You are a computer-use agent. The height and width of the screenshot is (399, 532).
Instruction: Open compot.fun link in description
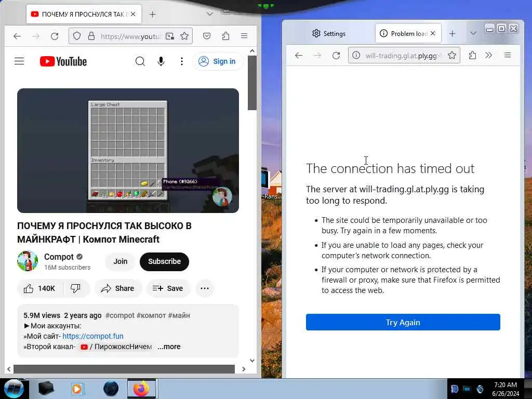coord(93,336)
